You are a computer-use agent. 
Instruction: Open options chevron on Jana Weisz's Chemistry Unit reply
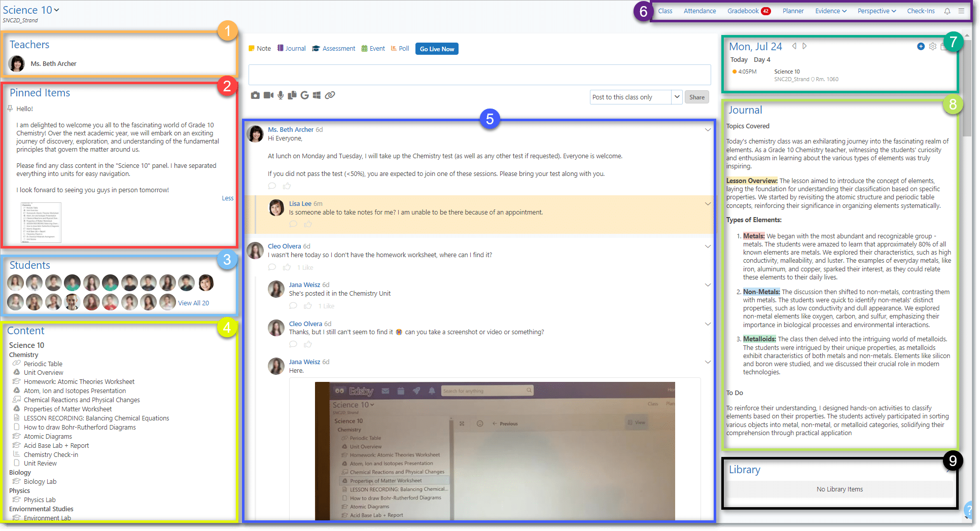708,285
